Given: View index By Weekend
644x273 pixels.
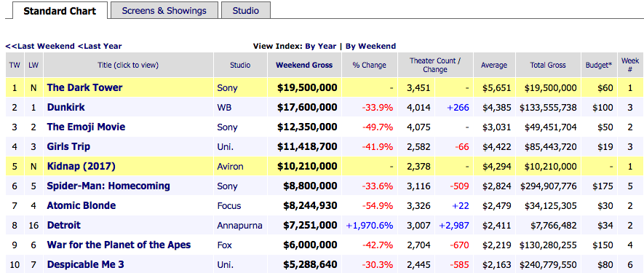Looking at the screenshot, I should [x=370, y=46].
